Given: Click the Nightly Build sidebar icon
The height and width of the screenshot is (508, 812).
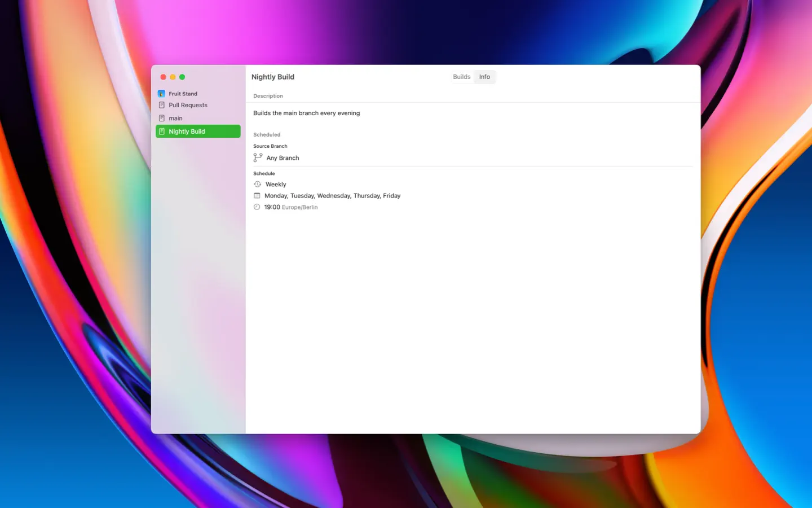Looking at the screenshot, I should [x=162, y=132].
